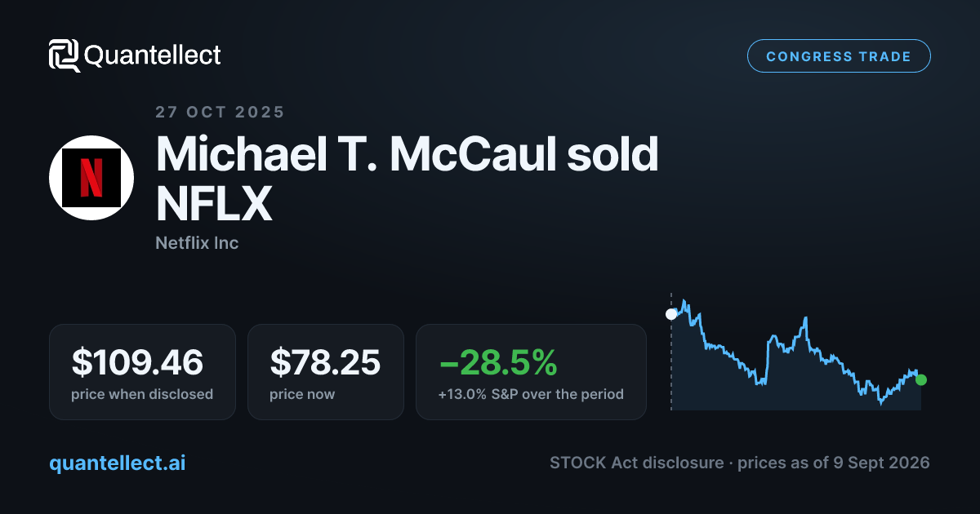The height and width of the screenshot is (514, 980).
Task: Click the price when disclosed caption
Action: coord(142,394)
